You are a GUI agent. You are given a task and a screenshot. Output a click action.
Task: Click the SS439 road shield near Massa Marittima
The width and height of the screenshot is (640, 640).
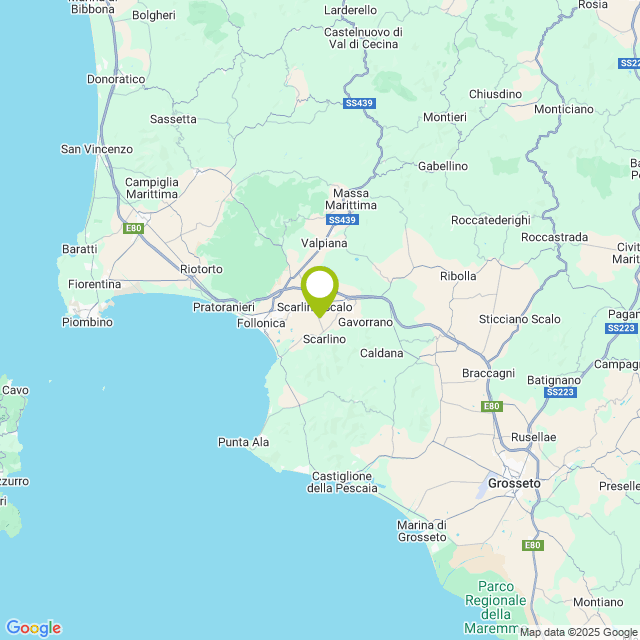coord(342,220)
